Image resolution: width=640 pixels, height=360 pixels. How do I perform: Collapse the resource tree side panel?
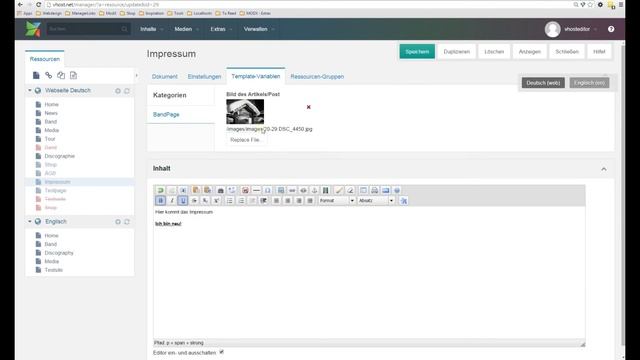(136, 75)
